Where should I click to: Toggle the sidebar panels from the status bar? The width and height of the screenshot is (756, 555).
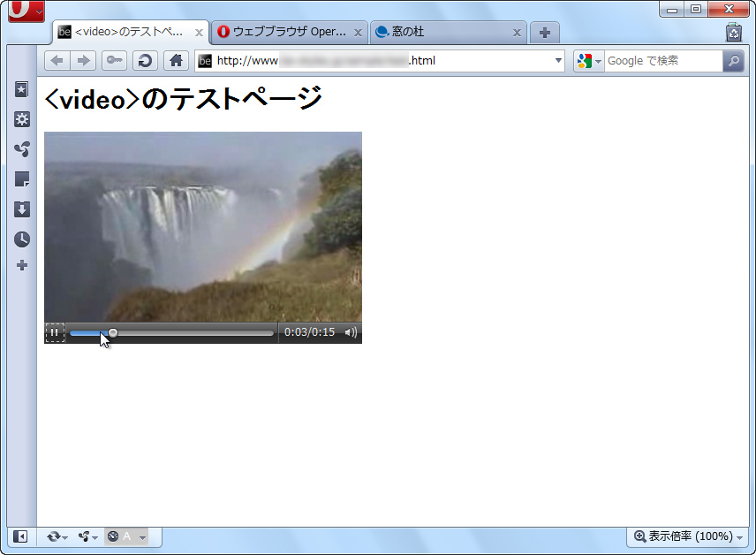coord(20,536)
